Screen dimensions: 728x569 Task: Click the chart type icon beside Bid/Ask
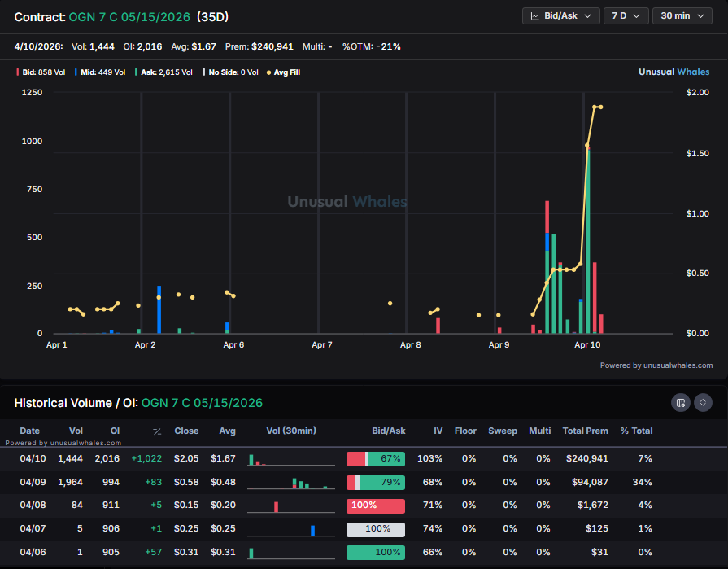click(534, 15)
